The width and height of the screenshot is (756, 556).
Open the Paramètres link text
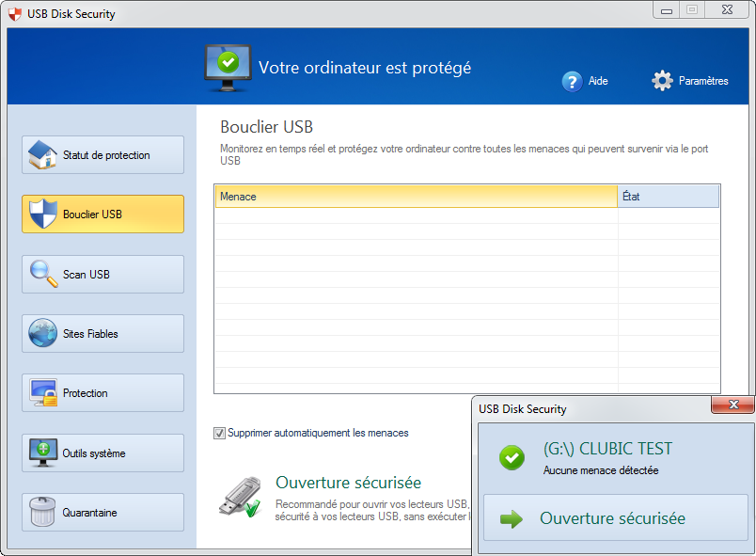click(x=703, y=81)
